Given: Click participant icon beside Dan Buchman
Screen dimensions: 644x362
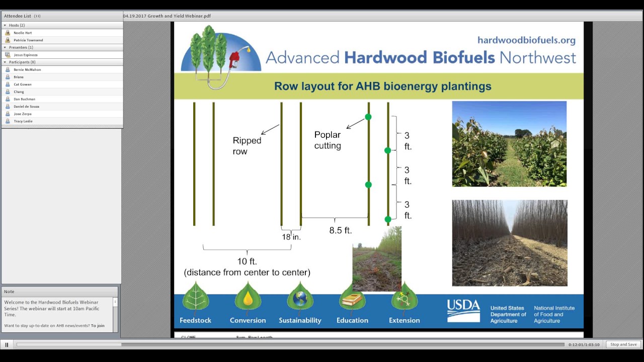Looking at the screenshot, I should click(x=8, y=99).
